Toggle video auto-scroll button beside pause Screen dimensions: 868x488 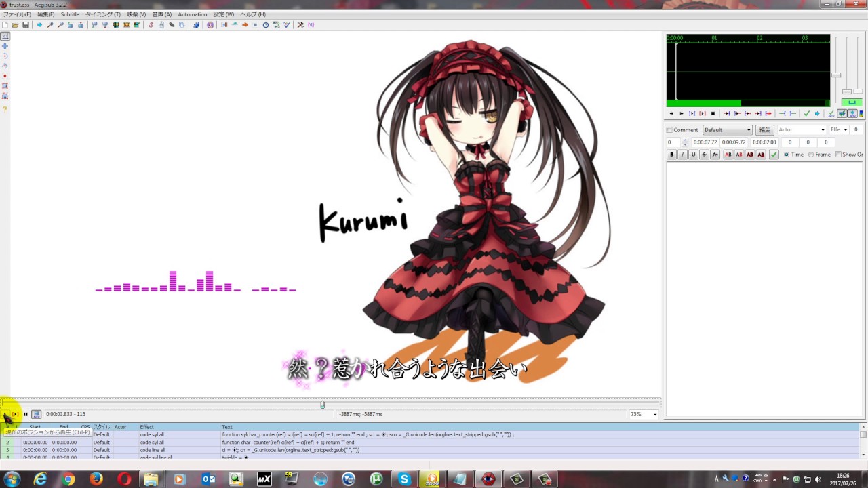[x=37, y=414]
